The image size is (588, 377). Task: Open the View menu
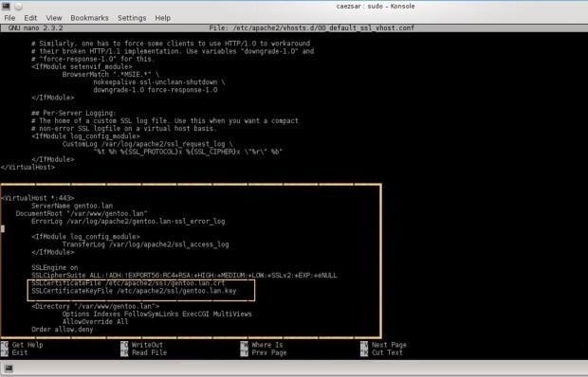coord(54,18)
